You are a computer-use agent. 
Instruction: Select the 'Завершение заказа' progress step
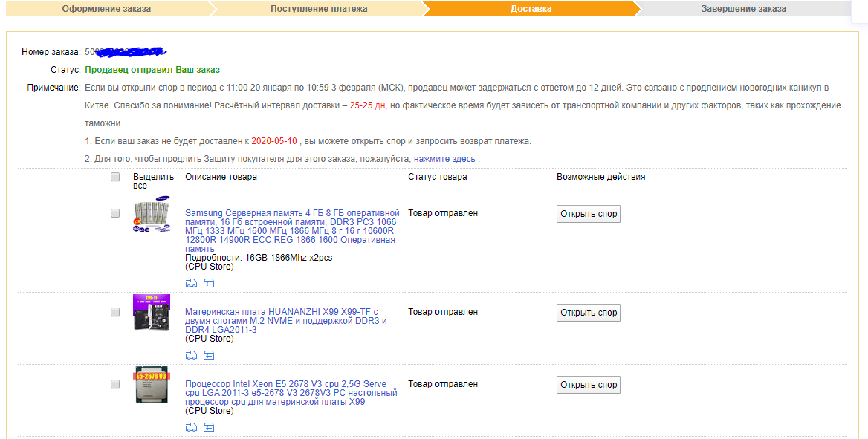click(x=743, y=9)
